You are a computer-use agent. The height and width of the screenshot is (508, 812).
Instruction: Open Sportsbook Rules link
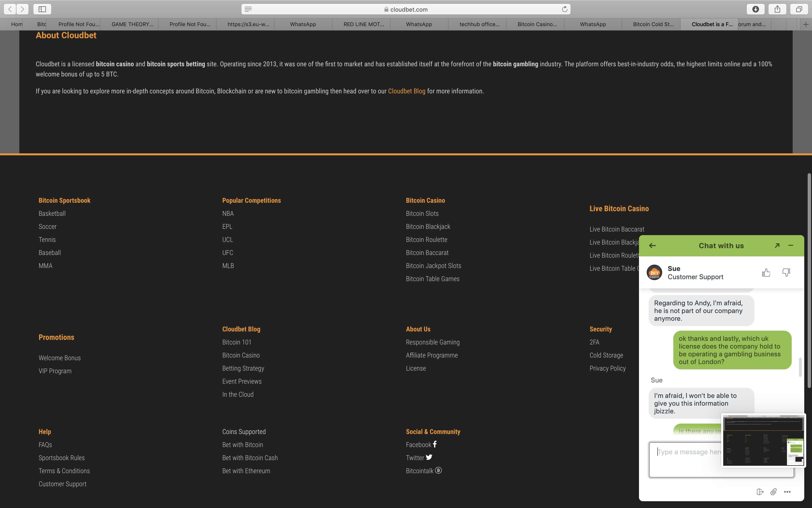coord(61,458)
